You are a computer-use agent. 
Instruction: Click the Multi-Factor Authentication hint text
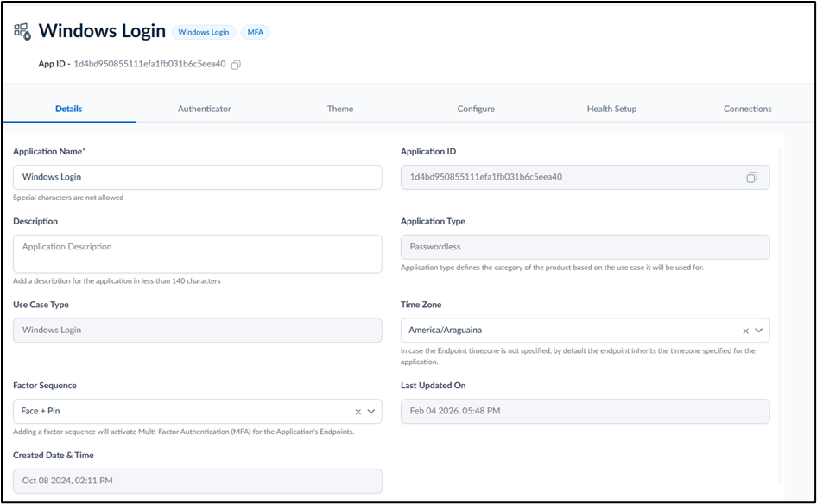click(x=183, y=432)
